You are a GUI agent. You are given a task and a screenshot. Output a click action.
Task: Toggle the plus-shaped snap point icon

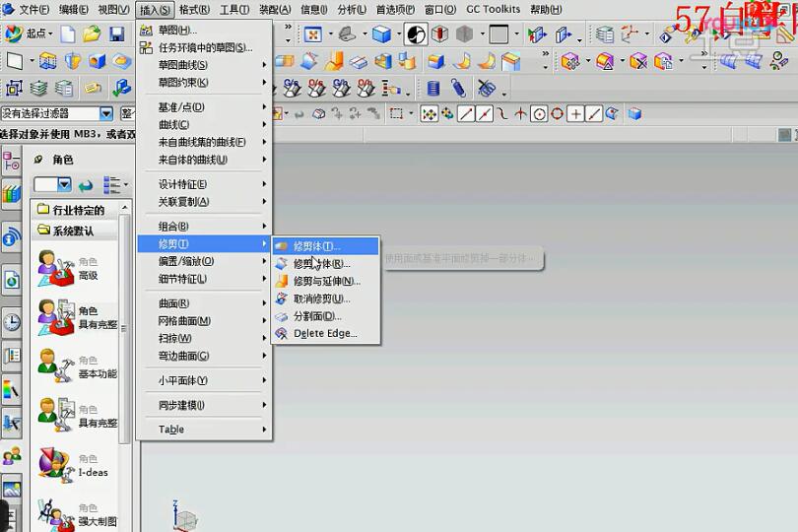pos(575,114)
